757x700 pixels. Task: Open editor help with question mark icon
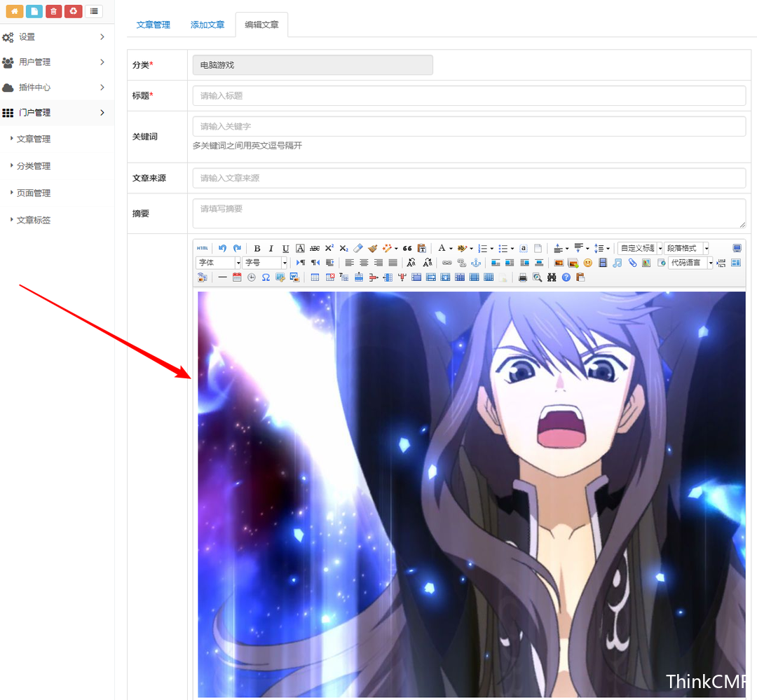[566, 277]
